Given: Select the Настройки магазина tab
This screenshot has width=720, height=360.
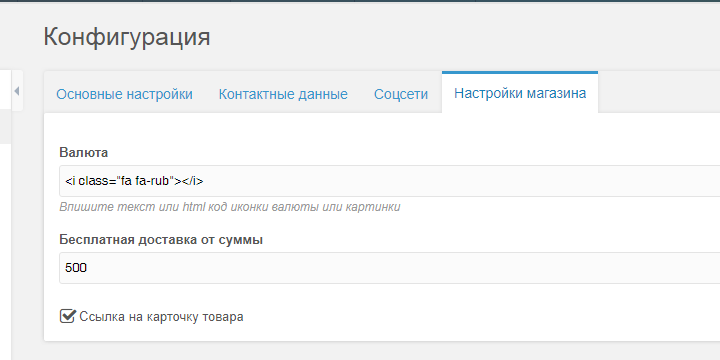Looking at the screenshot, I should click(x=520, y=93).
